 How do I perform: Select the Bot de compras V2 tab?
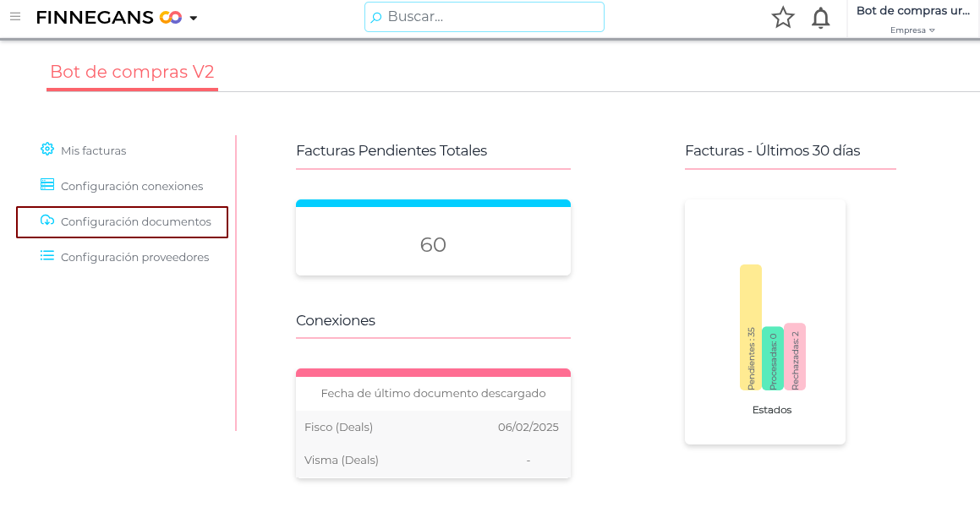point(132,72)
